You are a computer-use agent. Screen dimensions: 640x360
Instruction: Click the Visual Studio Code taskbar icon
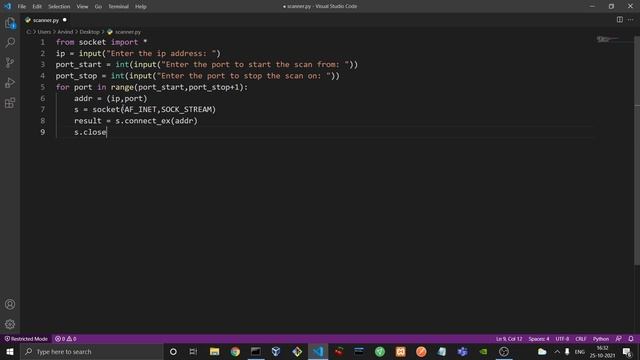point(318,351)
